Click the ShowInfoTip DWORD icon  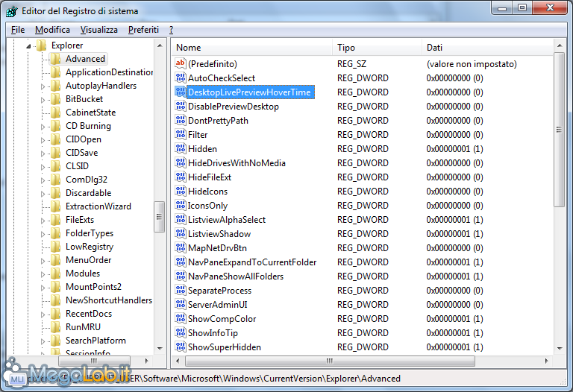pos(181,333)
